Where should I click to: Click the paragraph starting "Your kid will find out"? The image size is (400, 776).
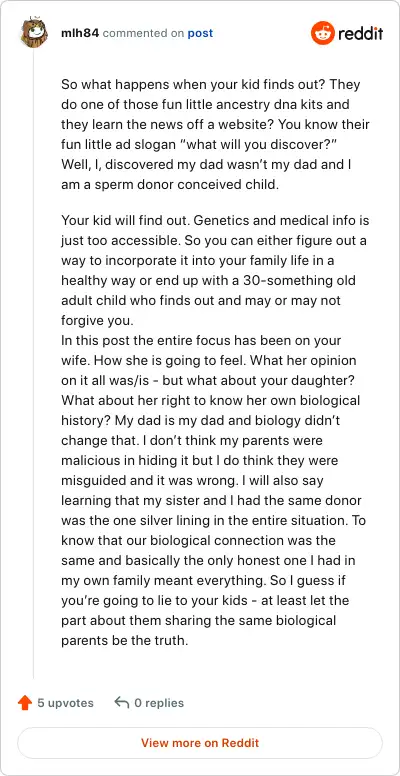click(215, 271)
